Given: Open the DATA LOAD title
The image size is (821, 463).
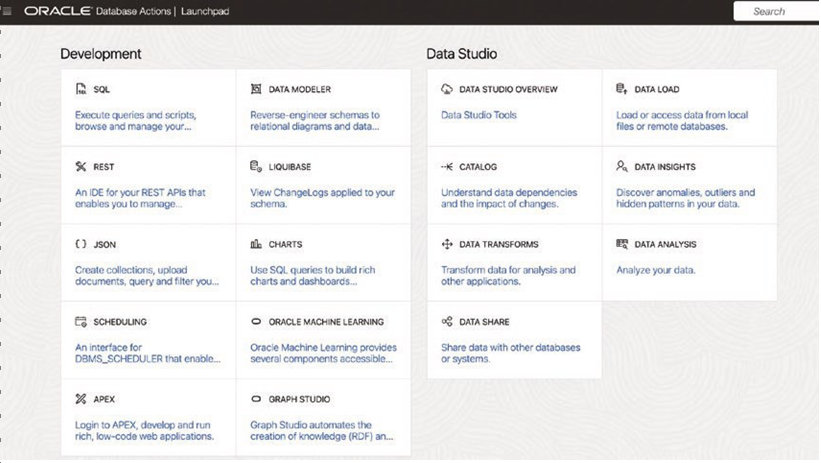Looking at the screenshot, I should (657, 90).
